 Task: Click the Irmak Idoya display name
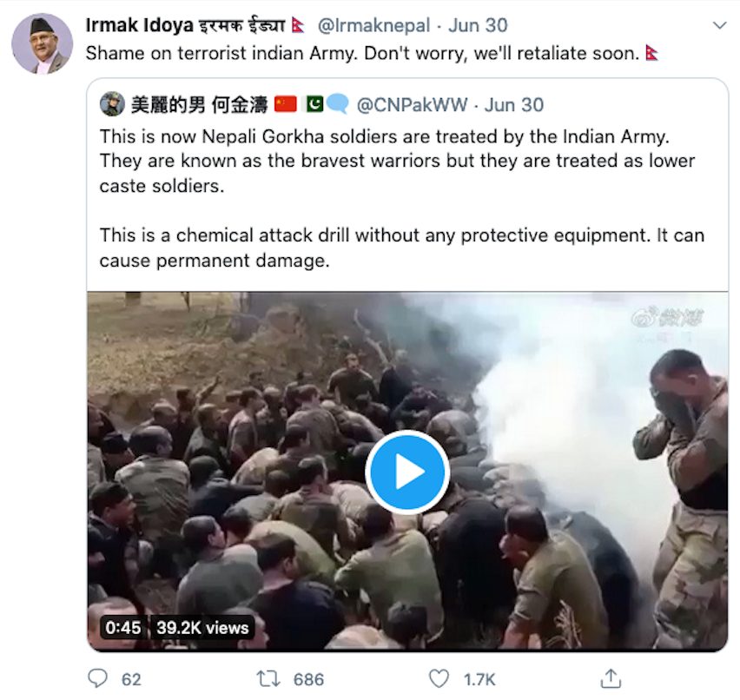click(x=139, y=25)
